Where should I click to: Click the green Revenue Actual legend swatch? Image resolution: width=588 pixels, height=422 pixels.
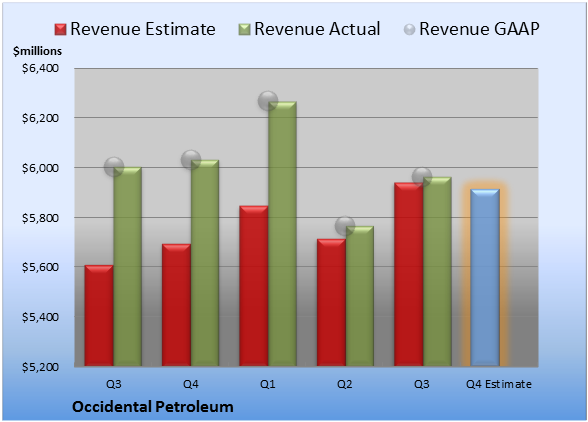[244, 30]
